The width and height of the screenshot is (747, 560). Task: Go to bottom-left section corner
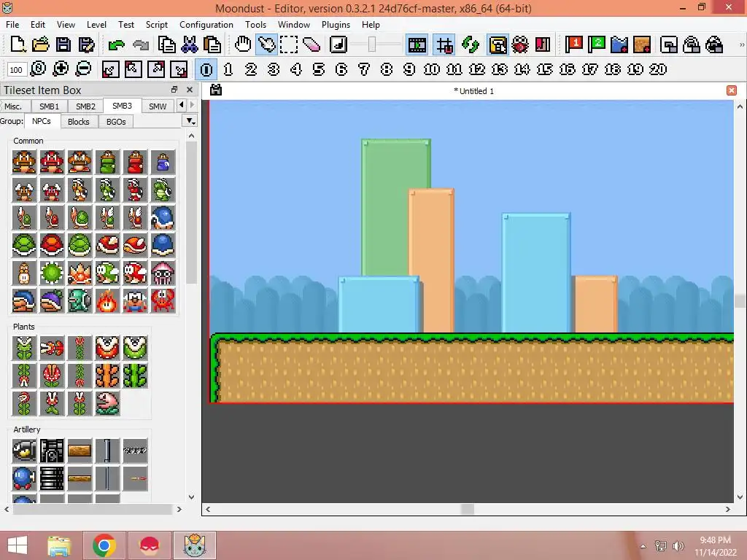coord(110,69)
